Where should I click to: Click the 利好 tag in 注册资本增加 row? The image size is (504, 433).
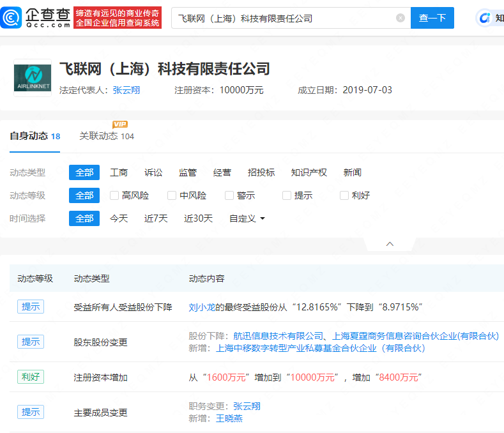click(x=31, y=377)
